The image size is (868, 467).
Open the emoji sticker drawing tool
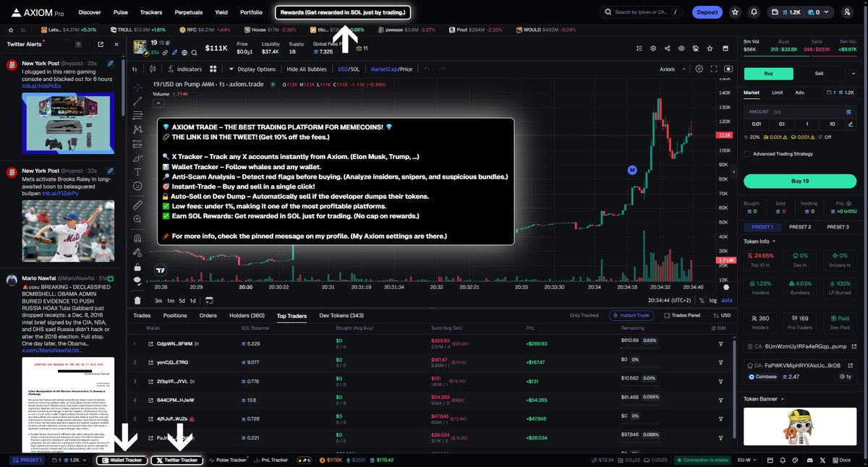tap(137, 187)
